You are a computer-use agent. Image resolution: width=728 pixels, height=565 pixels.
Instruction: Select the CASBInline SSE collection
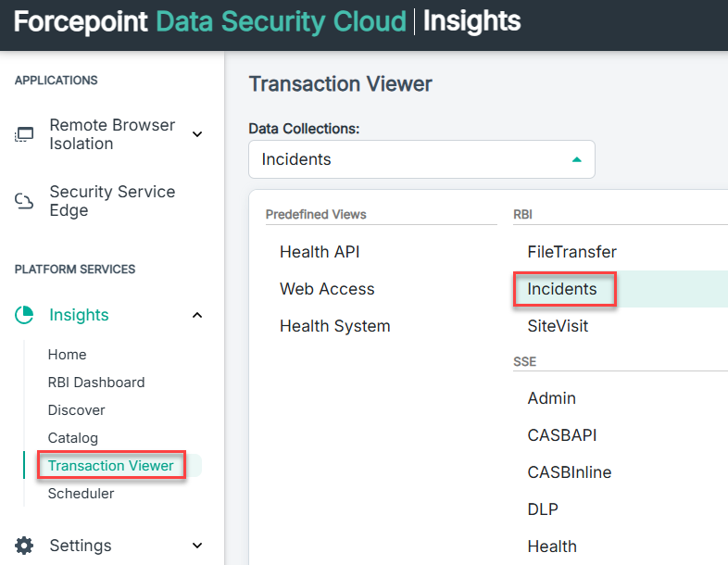click(x=570, y=472)
